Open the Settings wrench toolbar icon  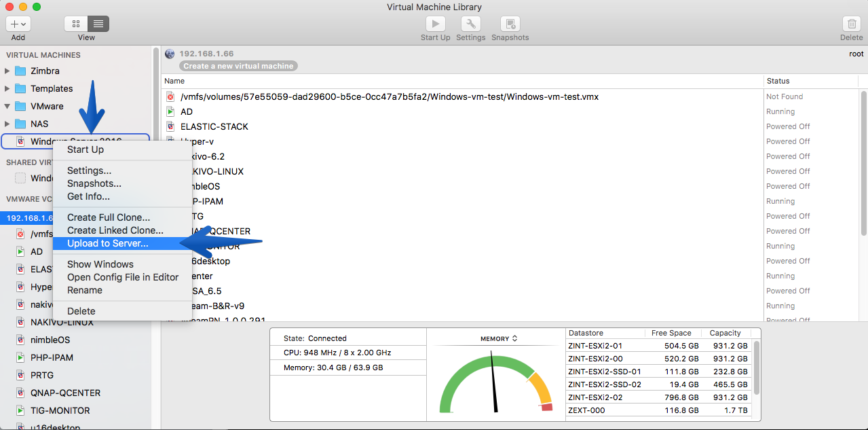coord(470,24)
